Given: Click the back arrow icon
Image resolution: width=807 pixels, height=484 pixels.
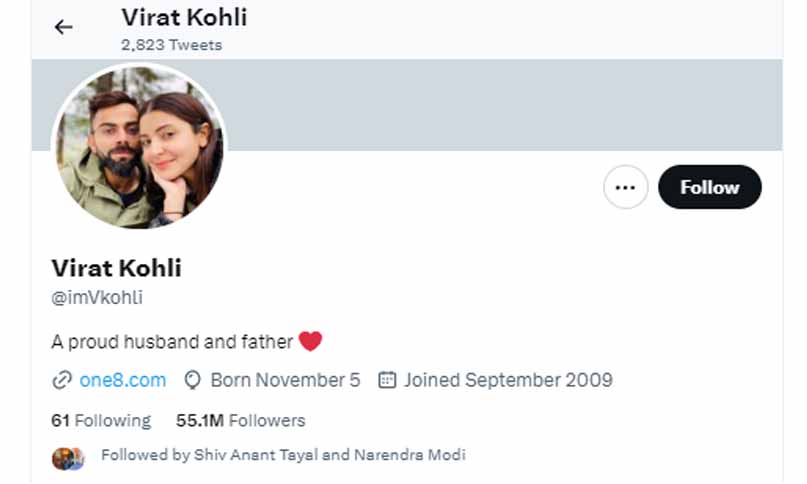Looking at the screenshot, I should coord(64,27).
